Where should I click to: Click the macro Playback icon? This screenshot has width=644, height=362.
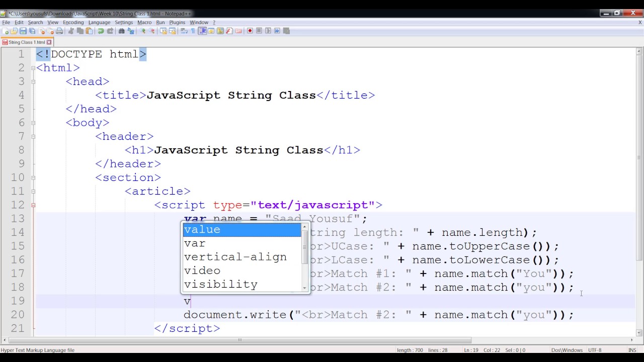coord(268,31)
